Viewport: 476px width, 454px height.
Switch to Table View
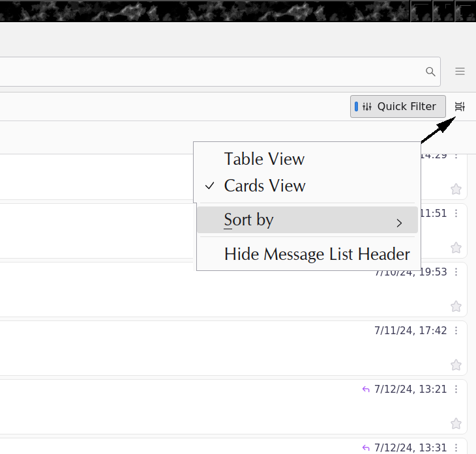coord(264,159)
